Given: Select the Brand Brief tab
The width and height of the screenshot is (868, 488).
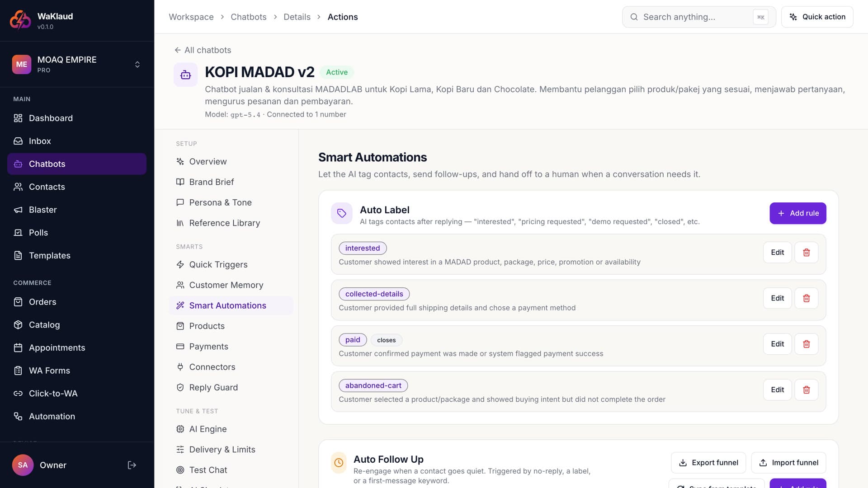Looking at the screenshot, I should coord(231,182).
